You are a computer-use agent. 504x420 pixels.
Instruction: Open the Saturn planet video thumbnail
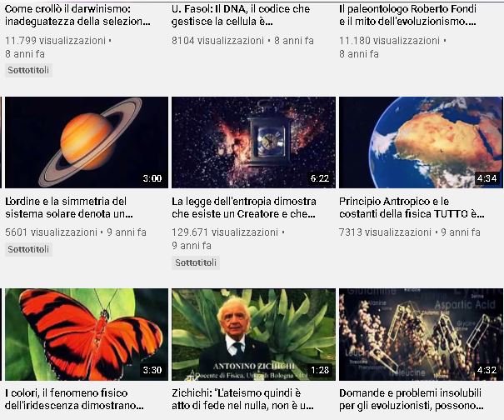(87, 142)
